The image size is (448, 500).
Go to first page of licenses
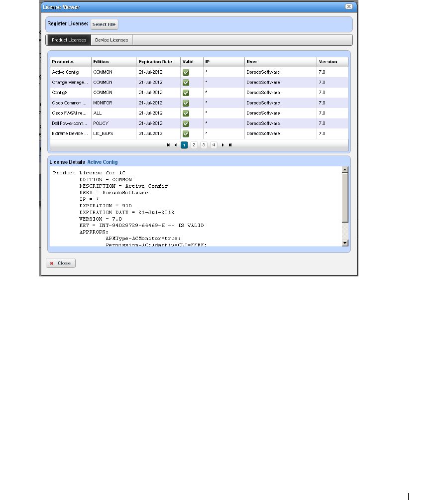click(168, 145)
